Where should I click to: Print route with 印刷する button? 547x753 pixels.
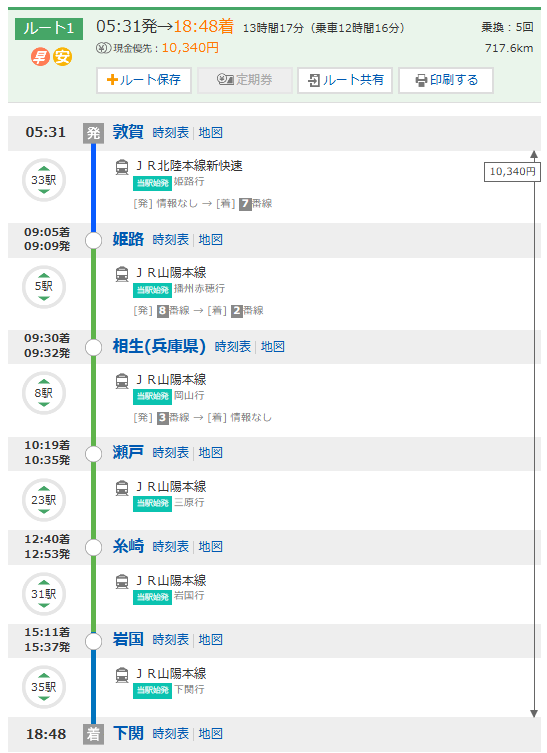tap(446, 80)
